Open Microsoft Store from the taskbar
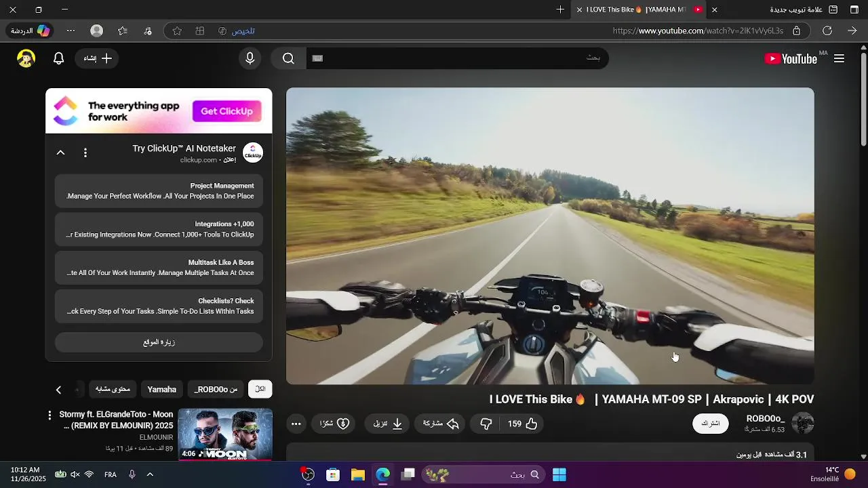This screenshot has width=868, height=488. tap(332, 475)
